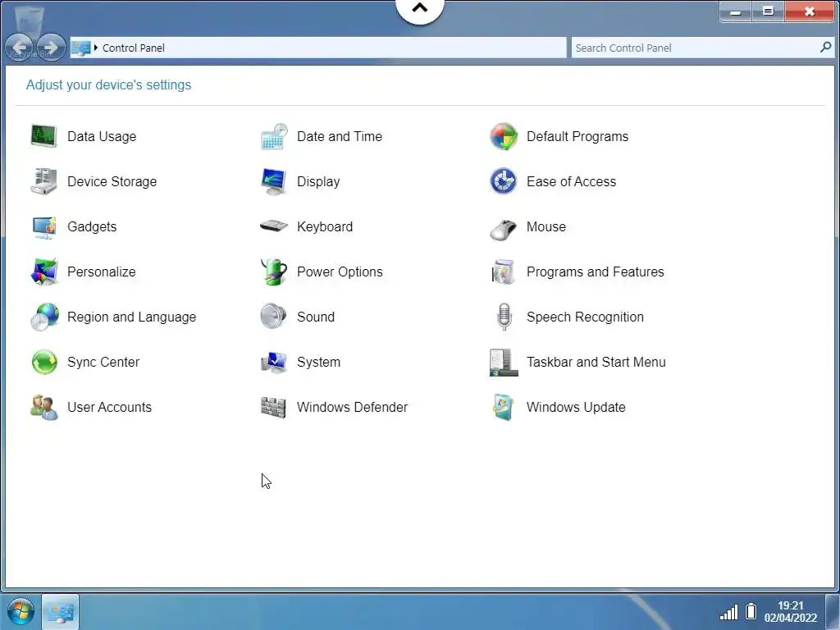Go forward with the Forward arrow
Viewport: 840px width, 630px height.
tap(51, 48)
